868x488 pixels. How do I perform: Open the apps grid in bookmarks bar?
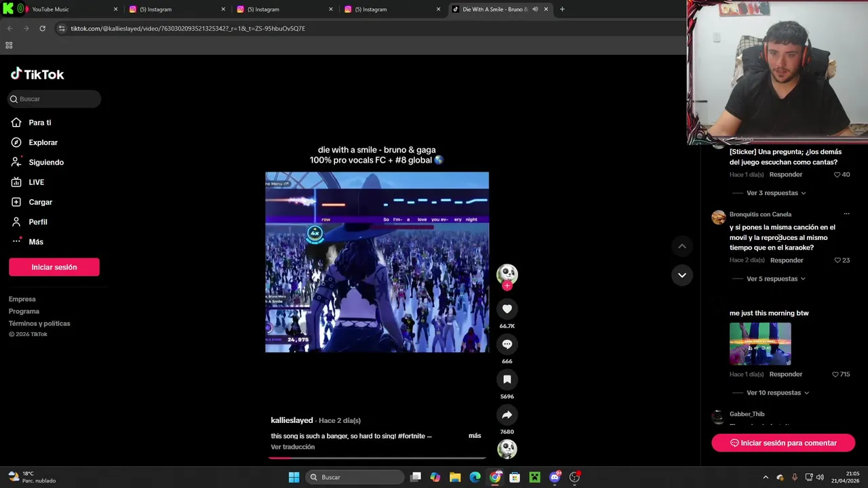click(x=9, y=45)
